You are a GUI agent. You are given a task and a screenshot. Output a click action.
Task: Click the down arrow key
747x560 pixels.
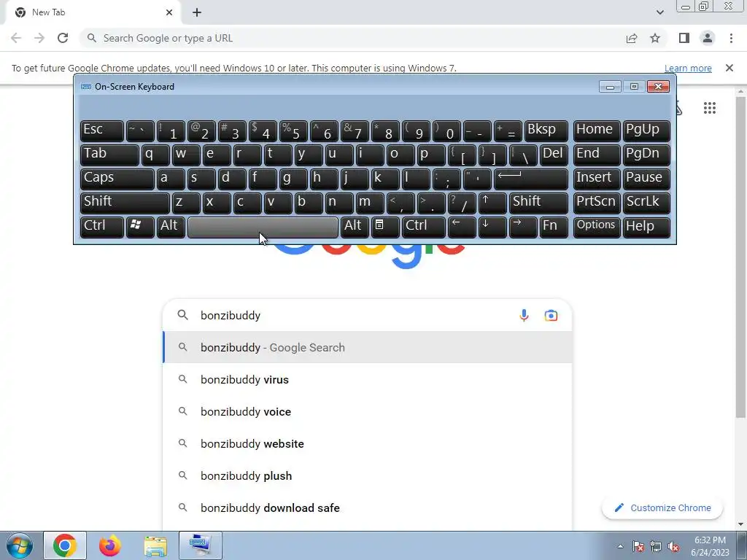click(492, 227)
